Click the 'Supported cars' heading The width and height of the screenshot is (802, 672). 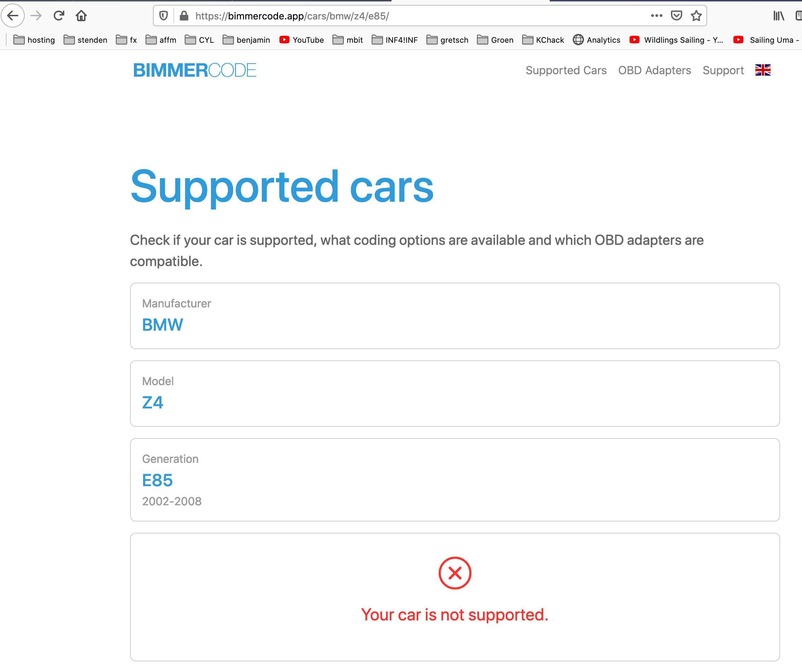point(282,188)
